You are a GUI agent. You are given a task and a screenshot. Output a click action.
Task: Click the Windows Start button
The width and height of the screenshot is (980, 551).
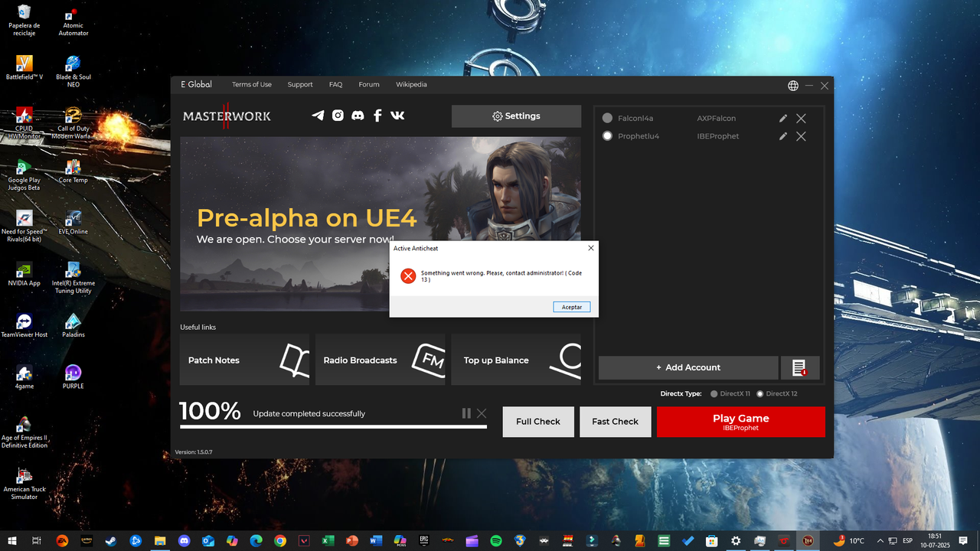pyautogui.click(x=13, y=540)
